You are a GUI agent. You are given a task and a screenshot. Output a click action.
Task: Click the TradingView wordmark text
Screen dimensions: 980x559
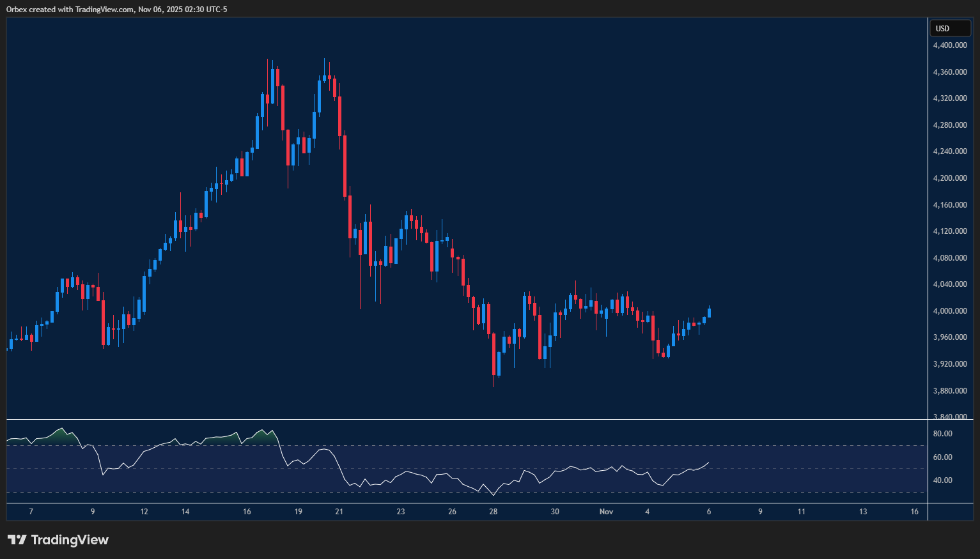pyautogui.click(x=70, y=540)
